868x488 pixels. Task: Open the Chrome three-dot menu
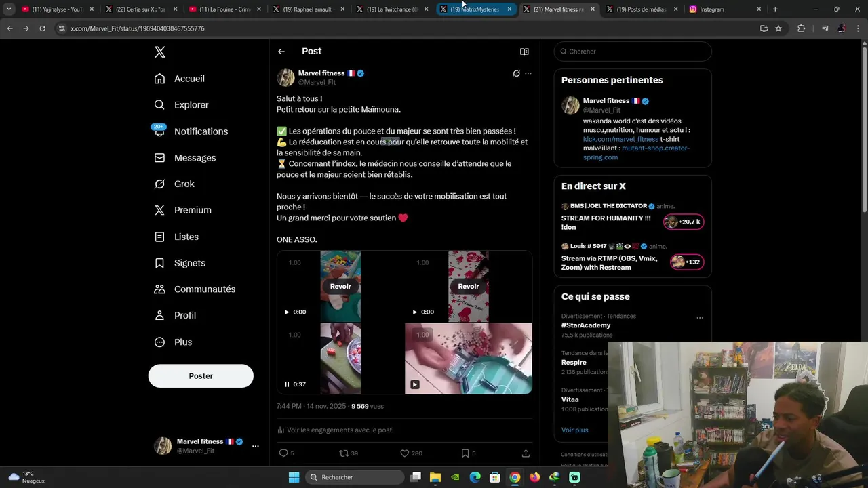click(858, 28)
